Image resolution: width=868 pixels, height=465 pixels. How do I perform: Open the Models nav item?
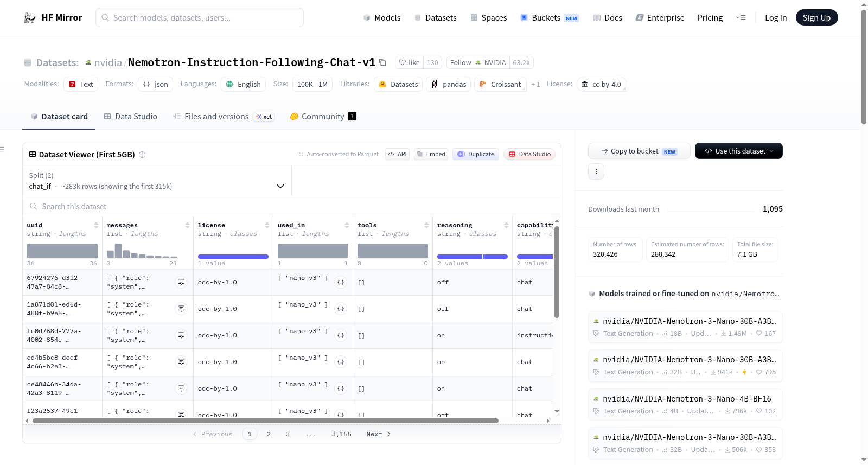pyautogui.click(x=382, y=17)
